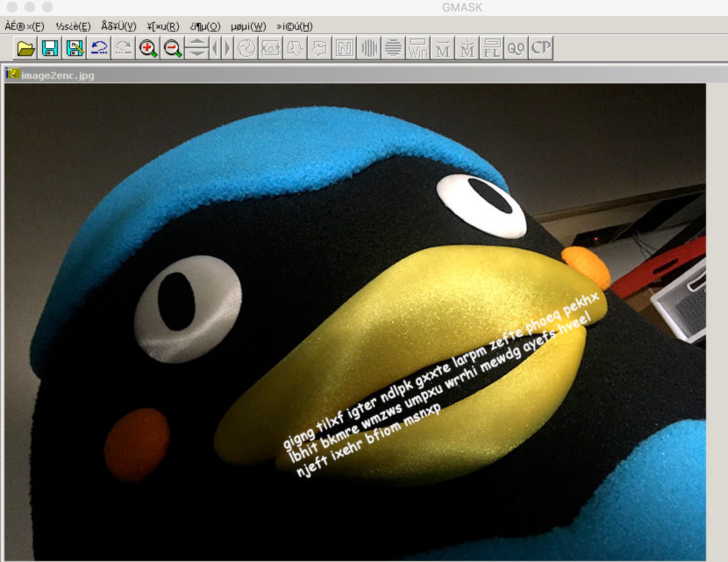This screenshot has width=728, height=562.
Task: Open the (O) Options menu
Action: tap(205, 26)
